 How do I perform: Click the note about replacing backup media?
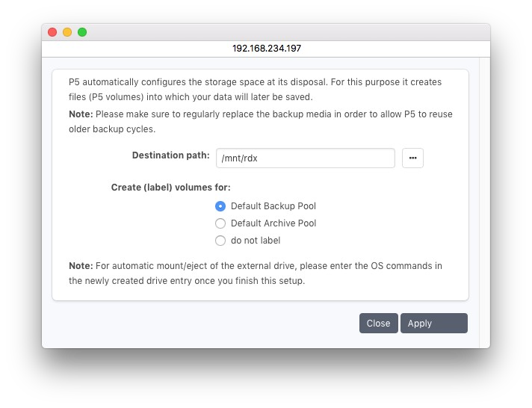260,121
